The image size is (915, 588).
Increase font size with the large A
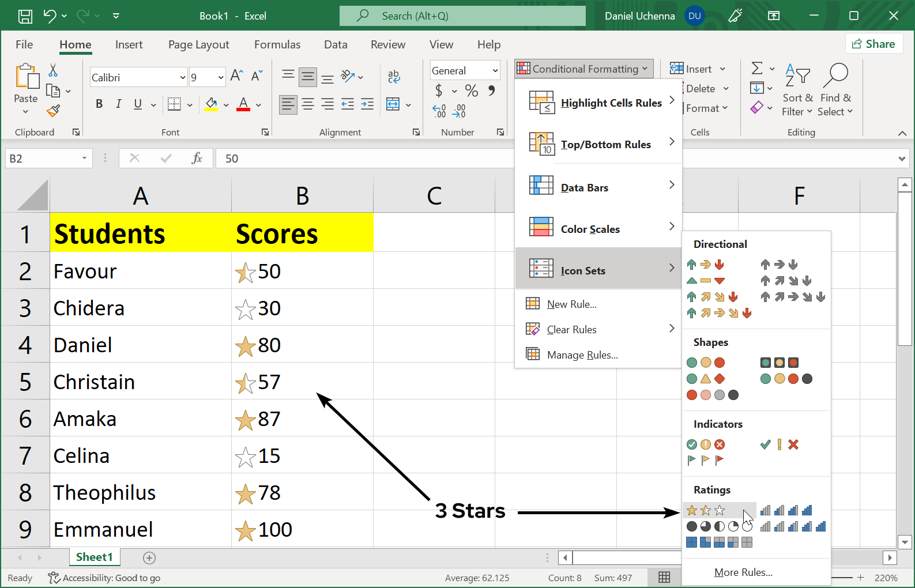[x=236, y=76]
